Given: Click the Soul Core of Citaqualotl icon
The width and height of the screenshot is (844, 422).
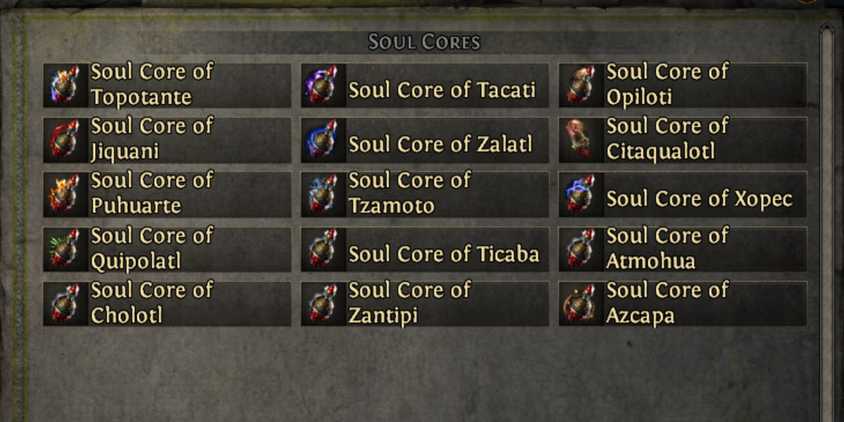Looking at the screenshot, I should [x=580, y=140].
